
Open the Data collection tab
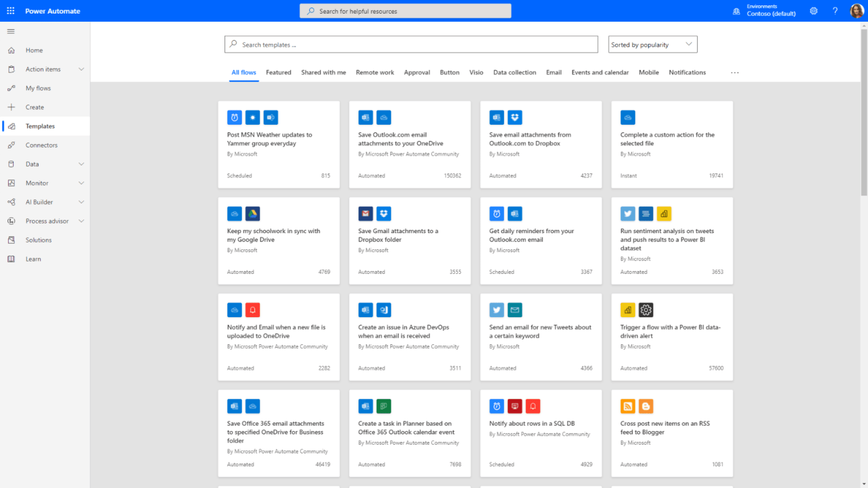click(514, 73)
